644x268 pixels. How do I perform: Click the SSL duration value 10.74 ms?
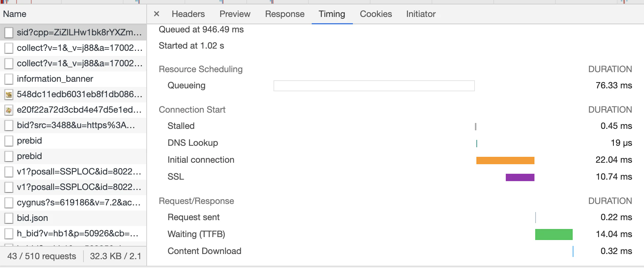[x=614, y=177]
